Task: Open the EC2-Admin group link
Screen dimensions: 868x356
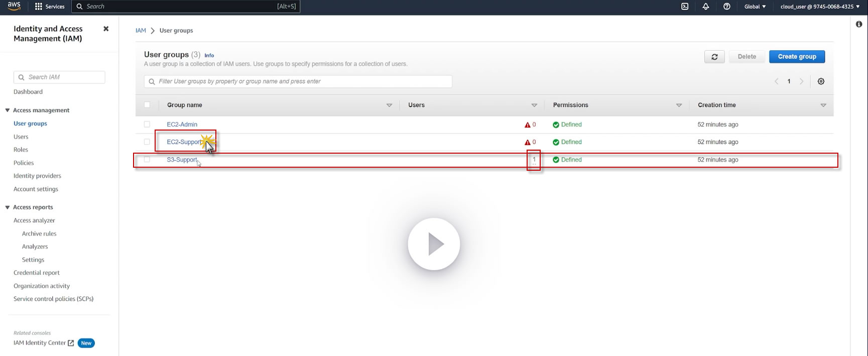Action: pos(182,125)
